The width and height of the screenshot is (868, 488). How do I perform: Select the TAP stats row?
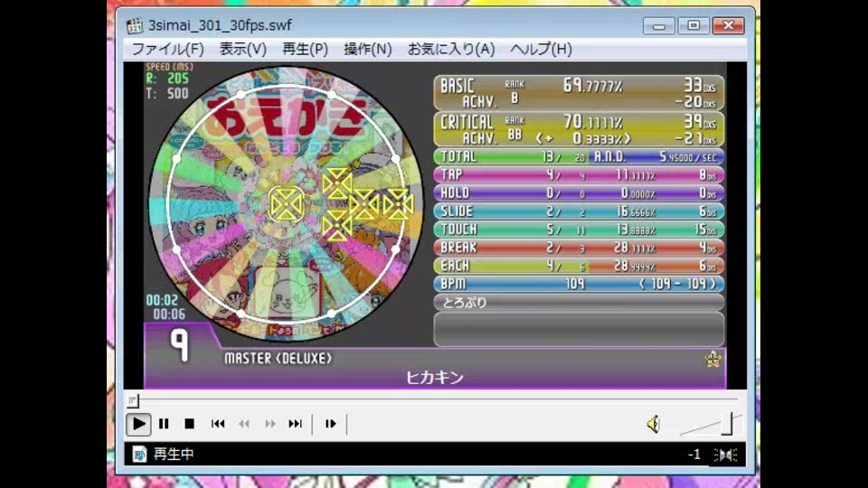(579, 174)
